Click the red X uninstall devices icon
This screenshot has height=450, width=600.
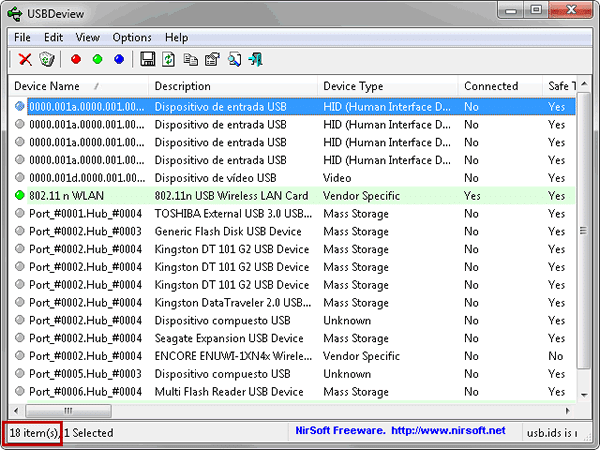point(25,59)
